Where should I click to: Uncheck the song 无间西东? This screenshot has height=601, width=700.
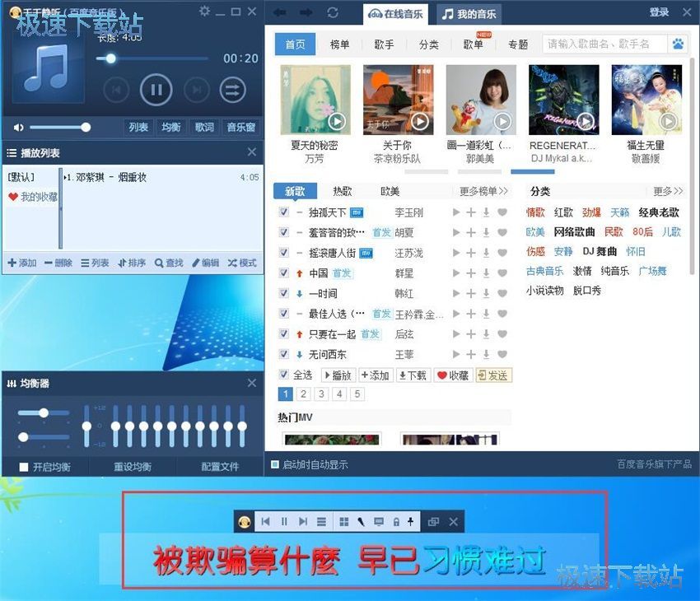[284, 354]
